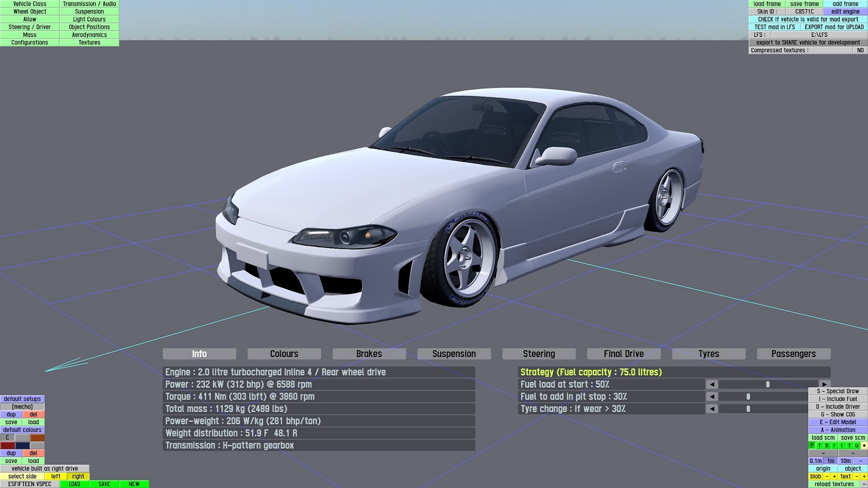Click the right arrow for Fuel load slider
Image resolution: width=868 pixels, height=488 pixels.
[x=825, y=385]
